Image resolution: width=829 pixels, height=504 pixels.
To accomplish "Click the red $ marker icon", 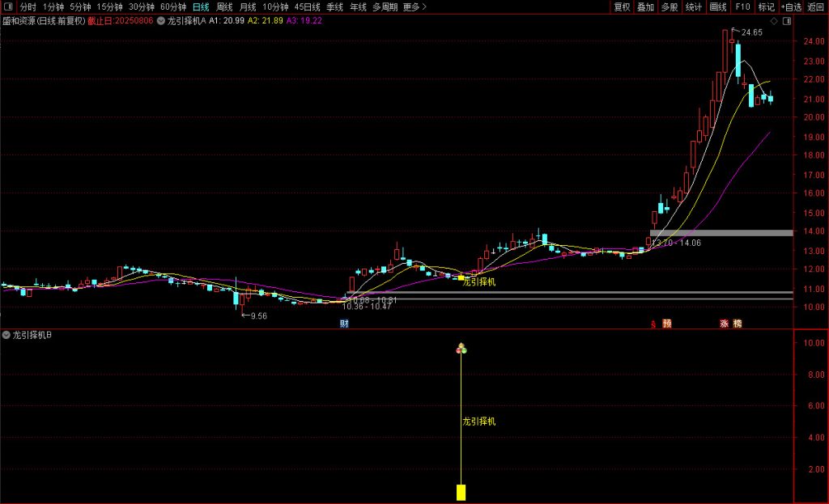I will pos(653,324).
